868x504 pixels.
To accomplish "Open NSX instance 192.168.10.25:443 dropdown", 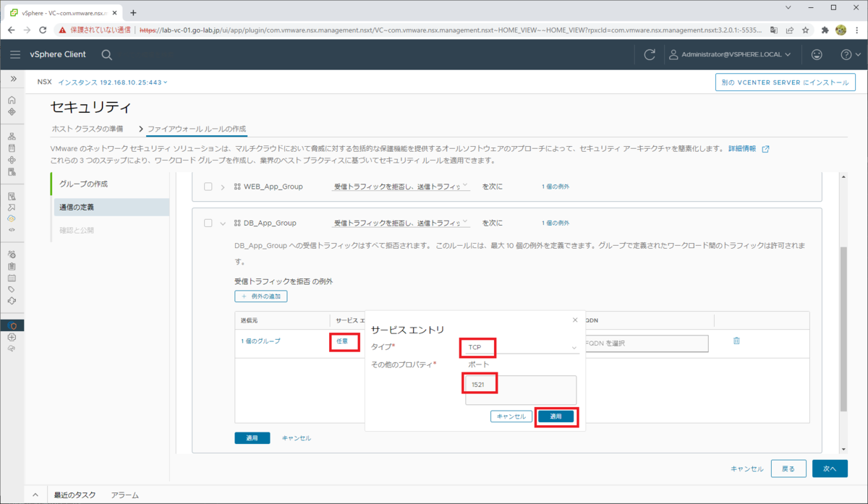I will 113,82.
